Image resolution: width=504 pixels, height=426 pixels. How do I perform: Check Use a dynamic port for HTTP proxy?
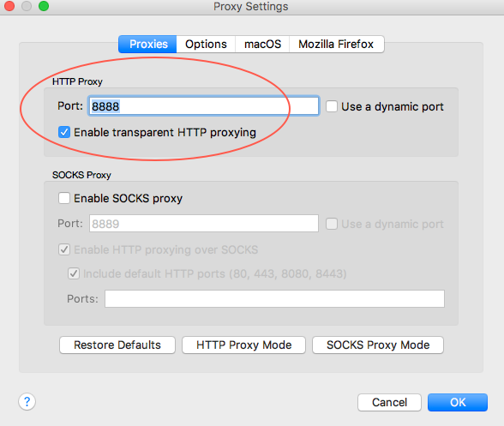(x=332, y=106)
